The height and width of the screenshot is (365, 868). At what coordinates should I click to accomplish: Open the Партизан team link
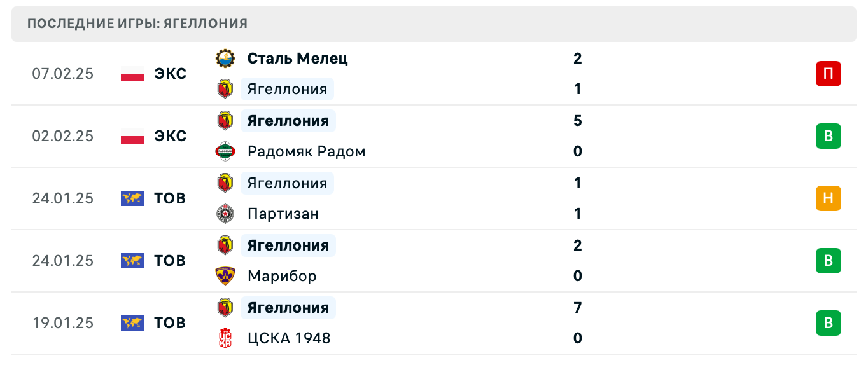click(x=283, y=214)
